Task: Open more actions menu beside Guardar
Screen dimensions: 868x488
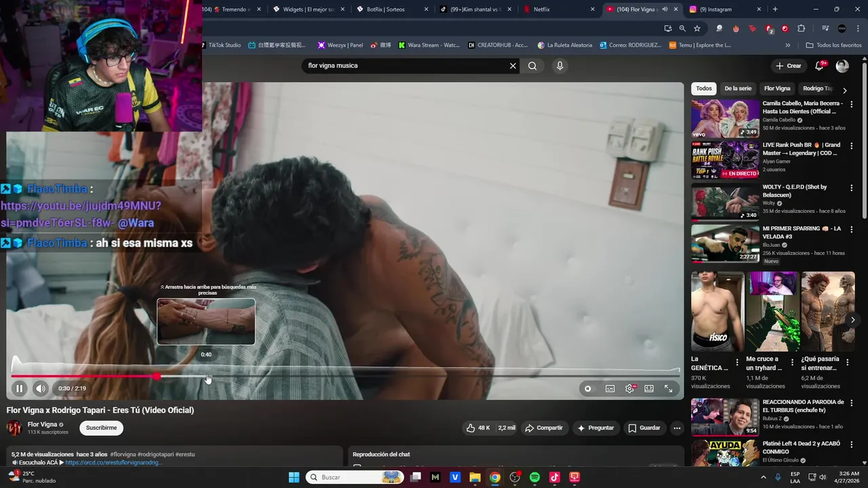Action: point(677,428)
